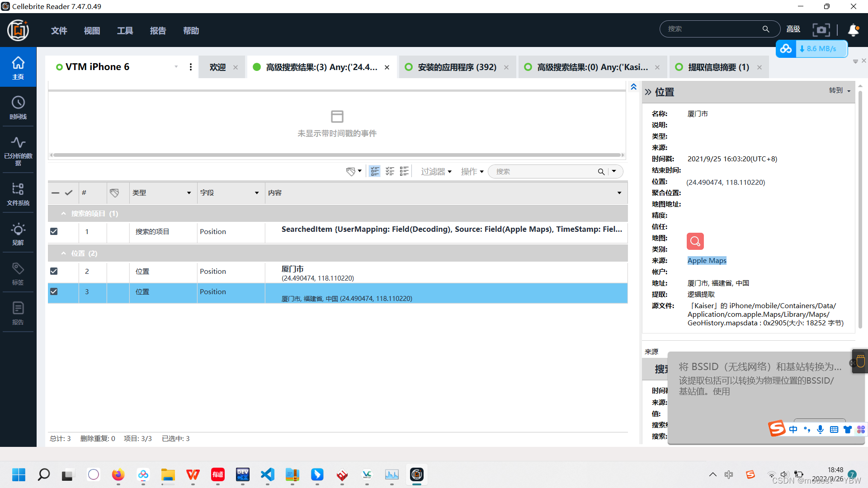The image size is (868, 488).
Task: Click the notification bell icon
Action: 853,30
